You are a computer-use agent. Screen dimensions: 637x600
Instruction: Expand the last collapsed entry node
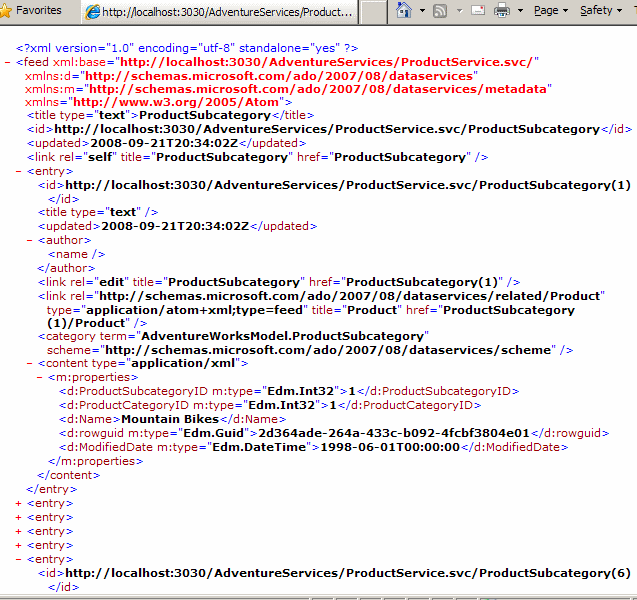(x=19, y=546)
